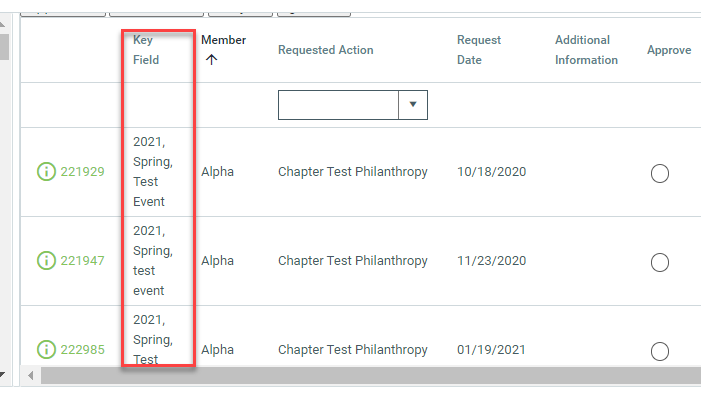
Task: Select Approve radio for request 221947
Action: click(x=660, y=262)
